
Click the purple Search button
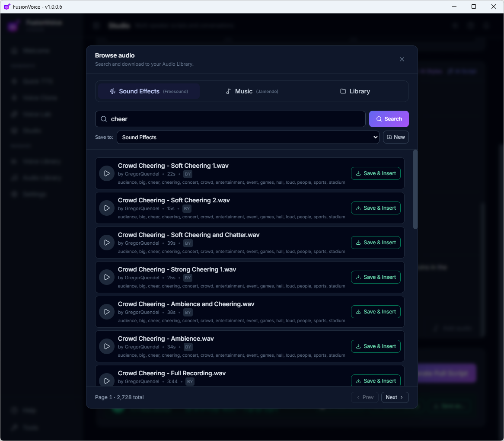click(389, 119)
